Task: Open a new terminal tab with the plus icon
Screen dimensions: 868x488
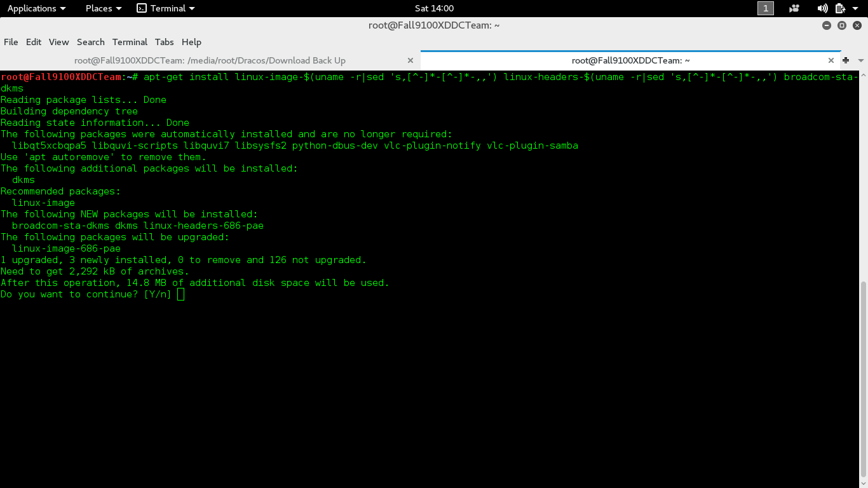Action: pos(846,60)
